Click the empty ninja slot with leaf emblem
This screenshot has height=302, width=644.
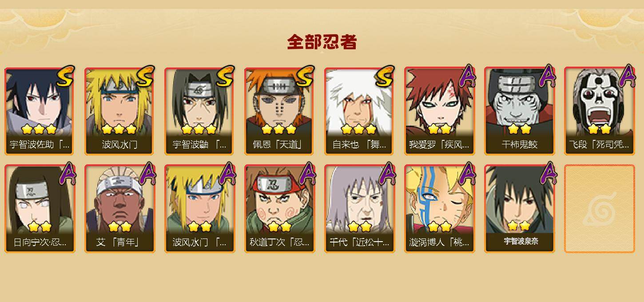(599, 209)
